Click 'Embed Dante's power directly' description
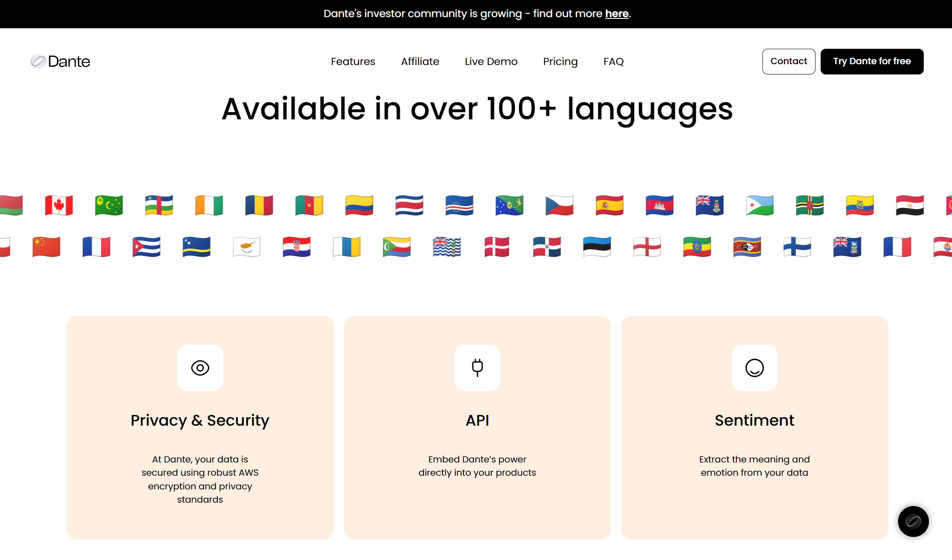 [x=477, y=466]
